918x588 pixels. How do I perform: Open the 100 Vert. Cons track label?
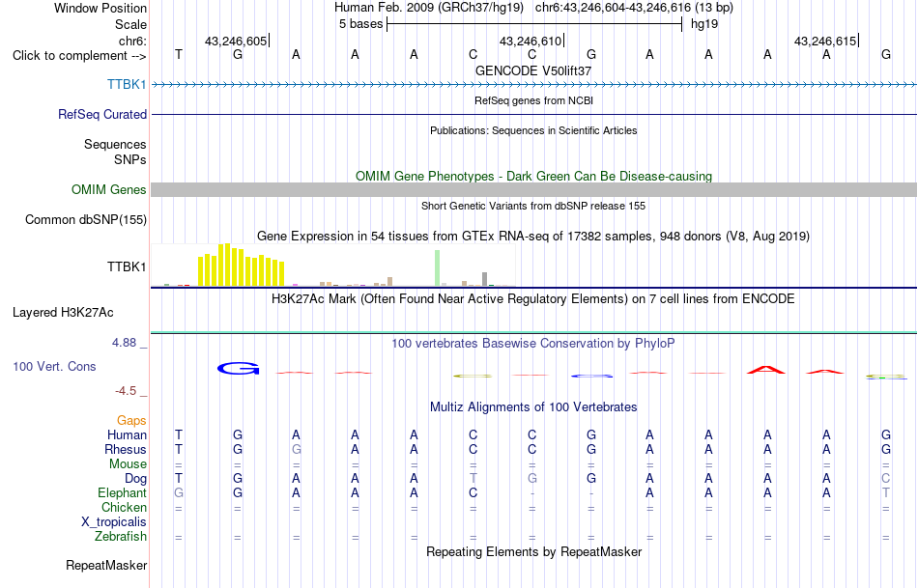tap(54, 366)
